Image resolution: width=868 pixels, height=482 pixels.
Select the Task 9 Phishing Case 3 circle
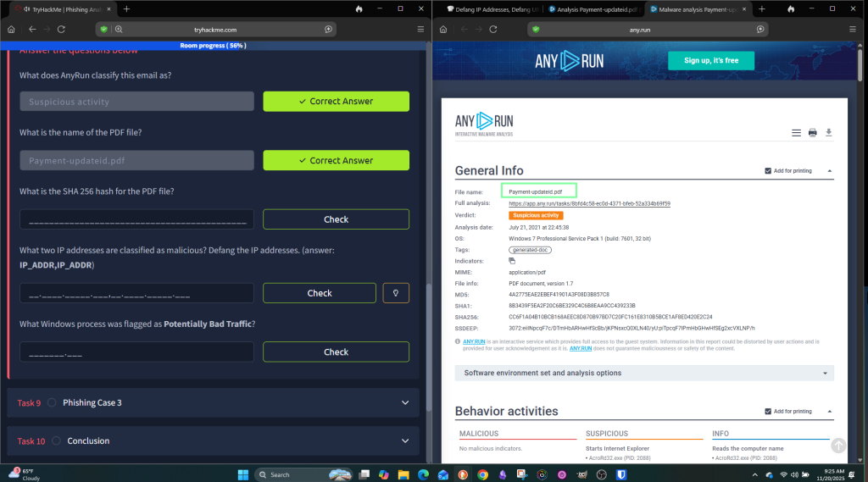tap(53, 403)
